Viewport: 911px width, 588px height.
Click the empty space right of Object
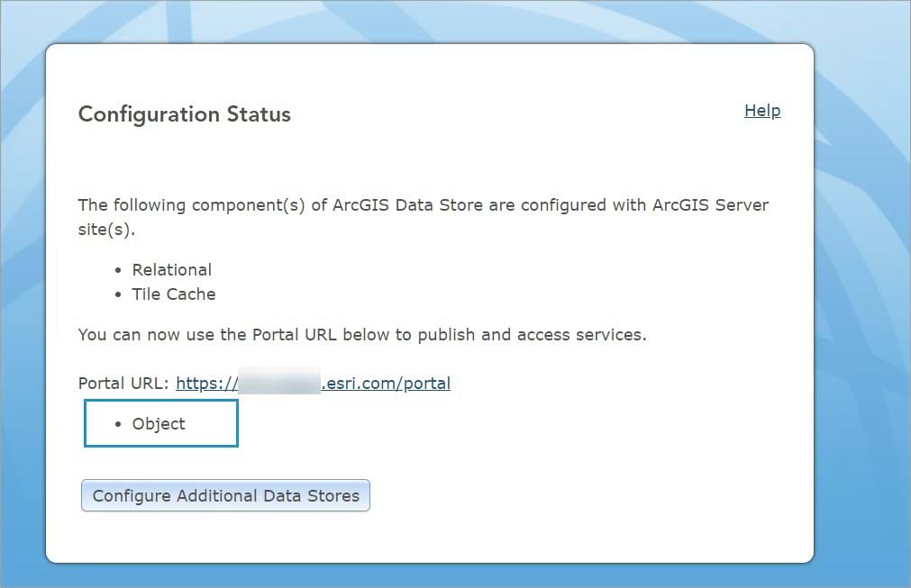coord(212,424)
